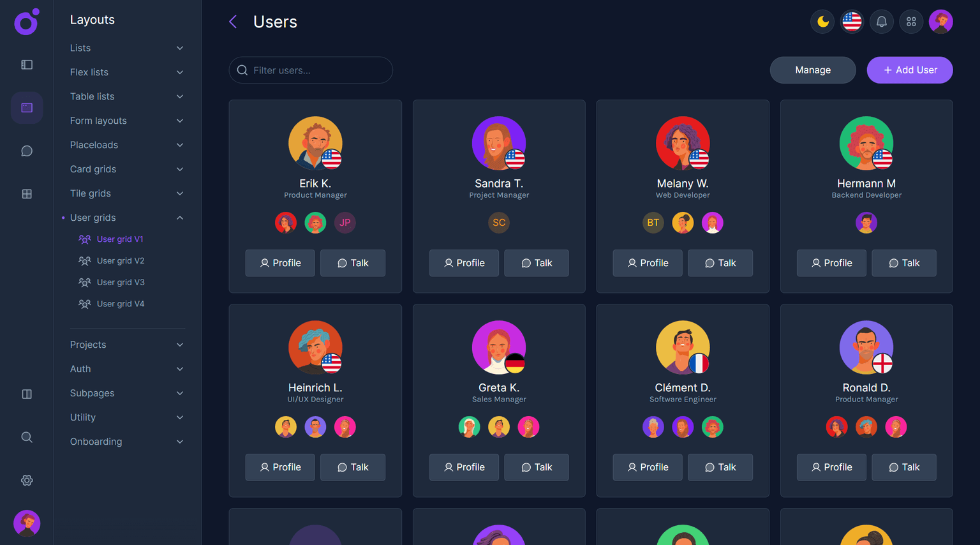Click the search magnifier in left sidebar
Image resolution: width=980 pixels, height=545 pixels.
(27, 437)
